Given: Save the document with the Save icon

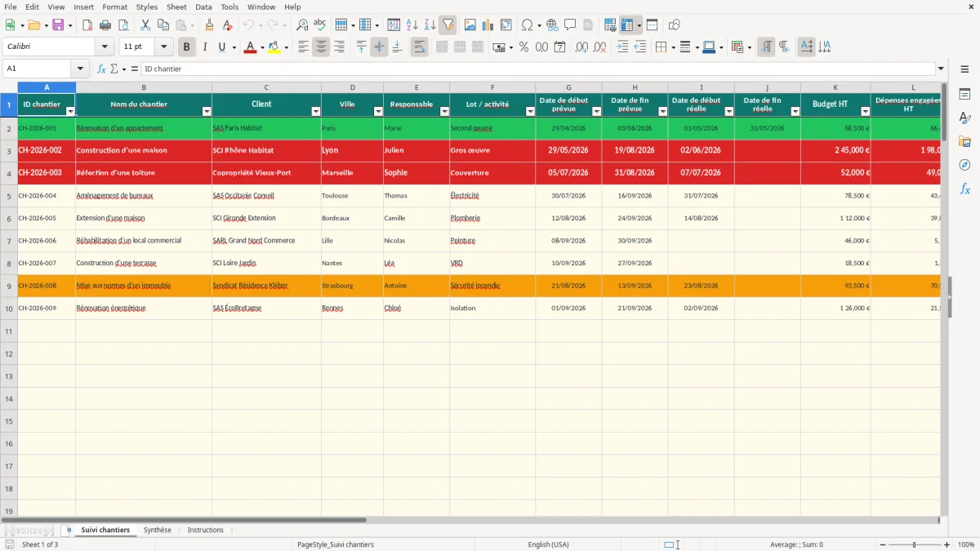Looking at the screenshot, I should (x=58, y=25).
